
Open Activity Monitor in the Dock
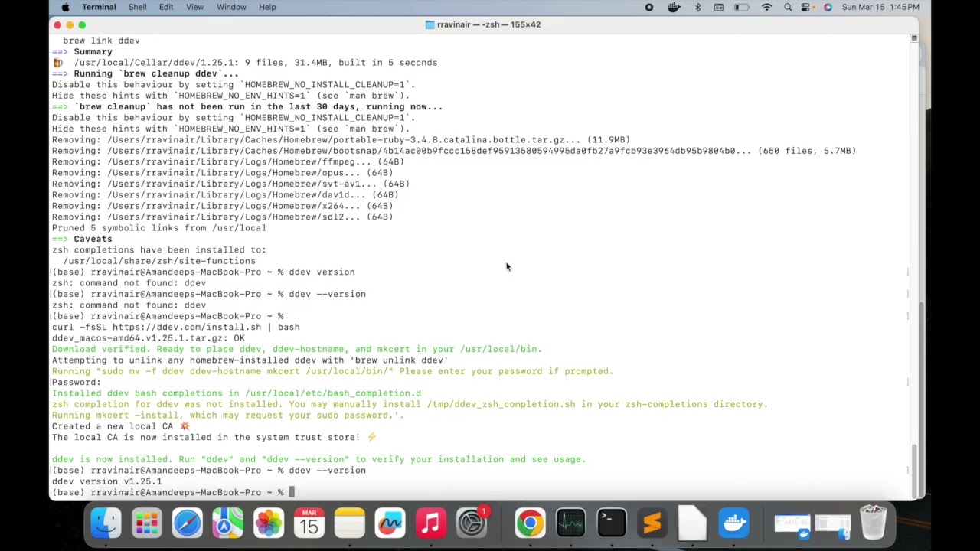570,523
